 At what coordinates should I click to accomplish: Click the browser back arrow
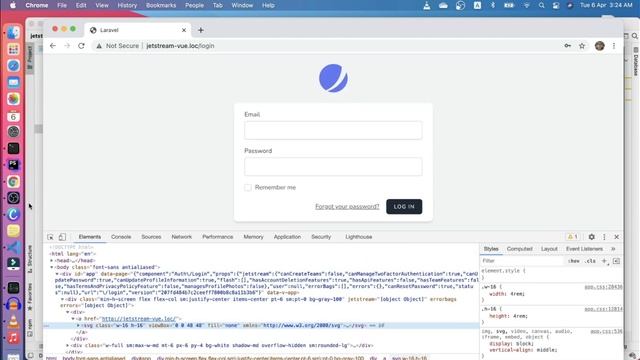pyautogui.click(x=53, y=46)
